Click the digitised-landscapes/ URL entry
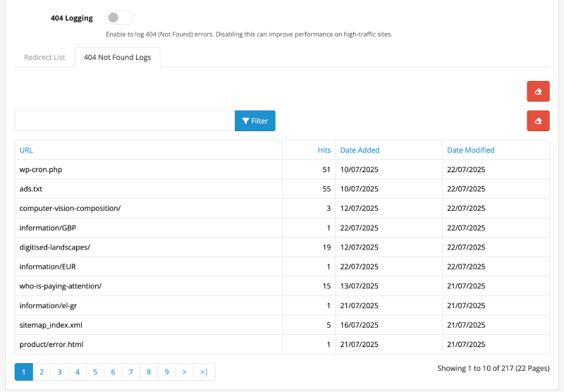The width and height of the screenshot is (564, 392). (x=54, y=247)
